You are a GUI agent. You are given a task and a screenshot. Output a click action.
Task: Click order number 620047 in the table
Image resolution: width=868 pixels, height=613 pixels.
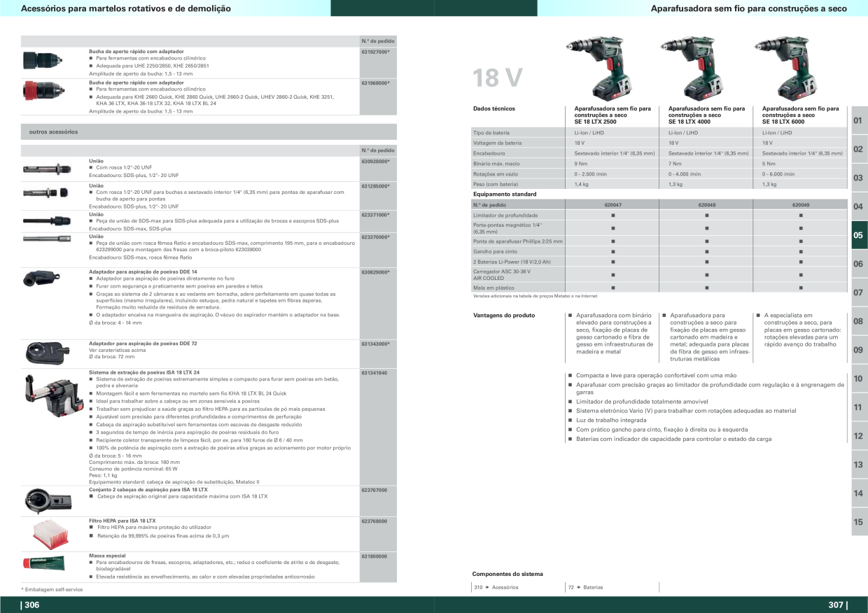coord(612,205)
